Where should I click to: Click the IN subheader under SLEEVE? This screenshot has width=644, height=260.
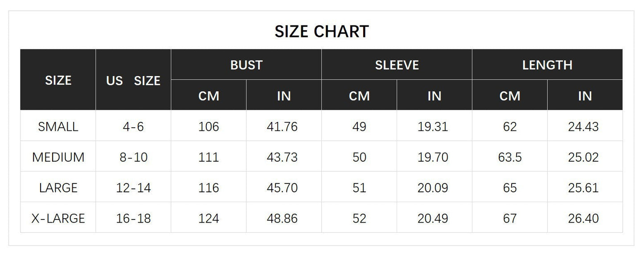434,96
